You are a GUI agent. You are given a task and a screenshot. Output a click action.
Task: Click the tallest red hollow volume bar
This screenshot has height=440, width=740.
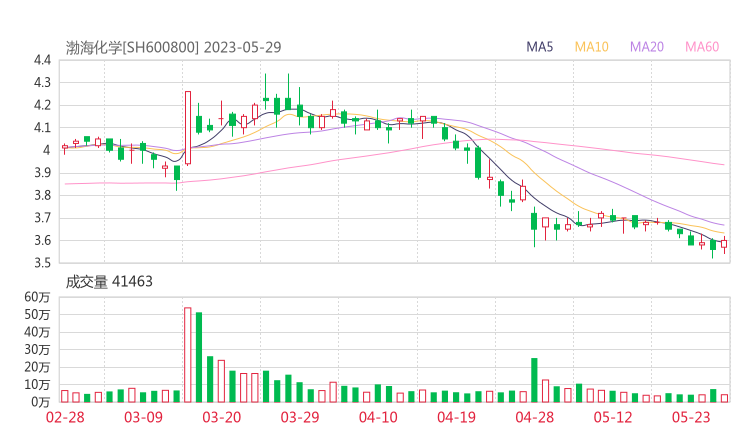(188, 355)
